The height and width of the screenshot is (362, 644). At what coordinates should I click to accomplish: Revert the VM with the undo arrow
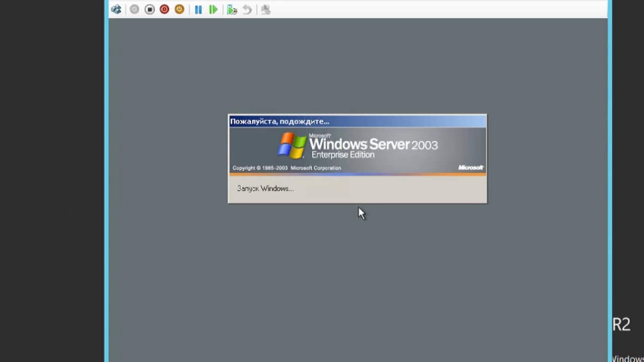tap(247, 9)
